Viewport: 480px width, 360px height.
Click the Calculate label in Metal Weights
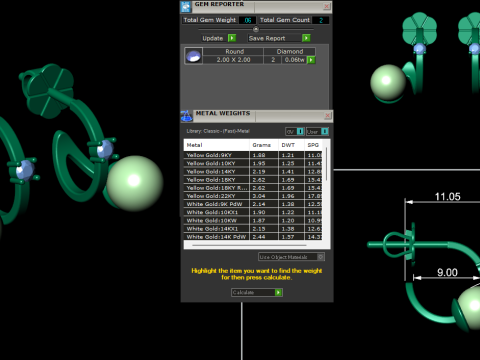tap(243, 292)
